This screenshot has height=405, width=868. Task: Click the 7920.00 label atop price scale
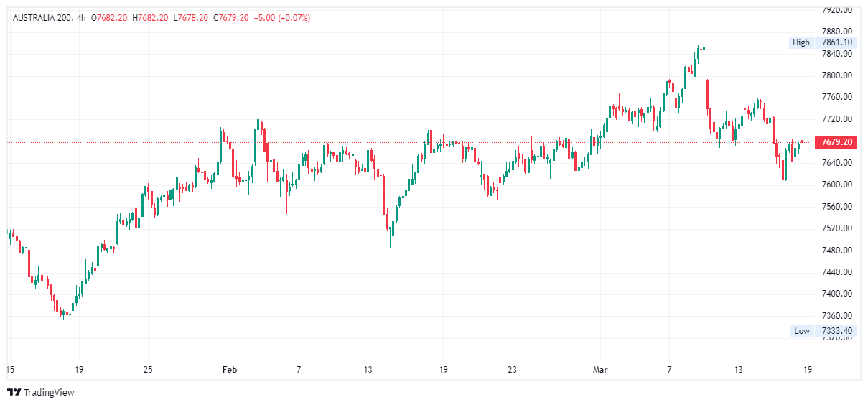[836, 10]
